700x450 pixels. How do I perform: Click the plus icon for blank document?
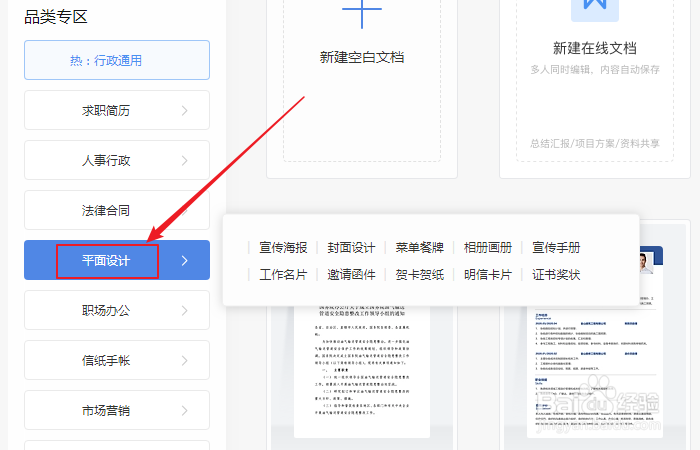pyautogui.click(x=362, y=11)
